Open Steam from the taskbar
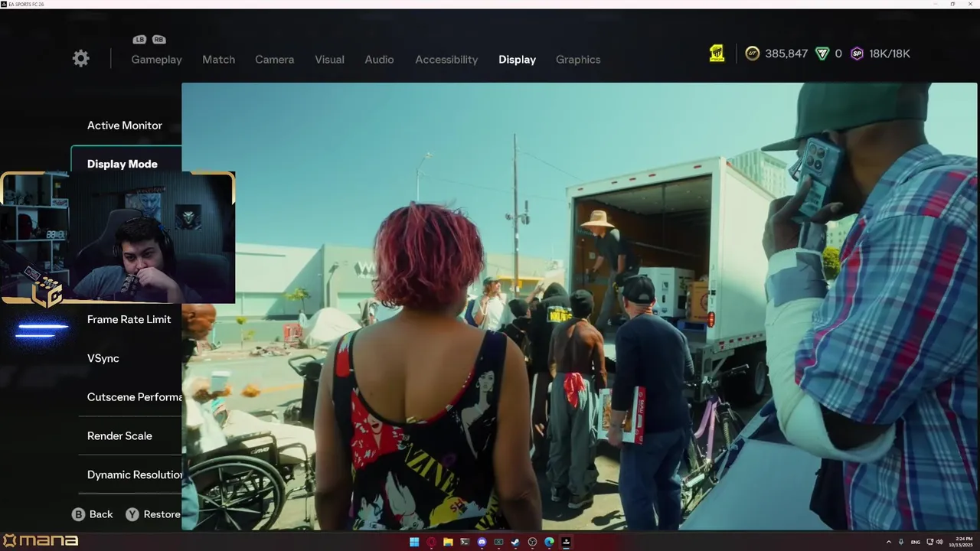Image resolution: width=980 pixels, height=551 pixels. (x=515, y=542)
